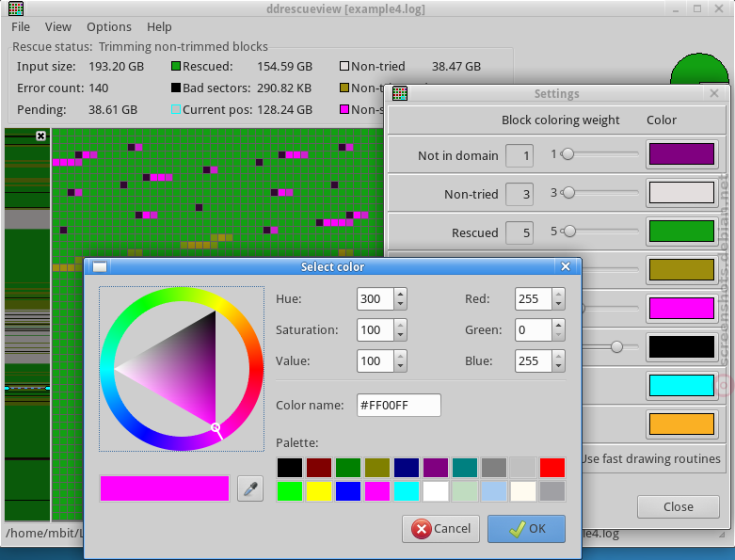Click the Green value field

pyautogui.click(x=534, y=330)
